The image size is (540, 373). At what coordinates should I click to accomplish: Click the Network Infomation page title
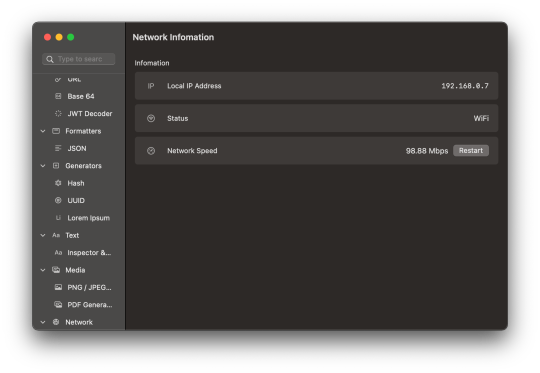tap(173, 37)
